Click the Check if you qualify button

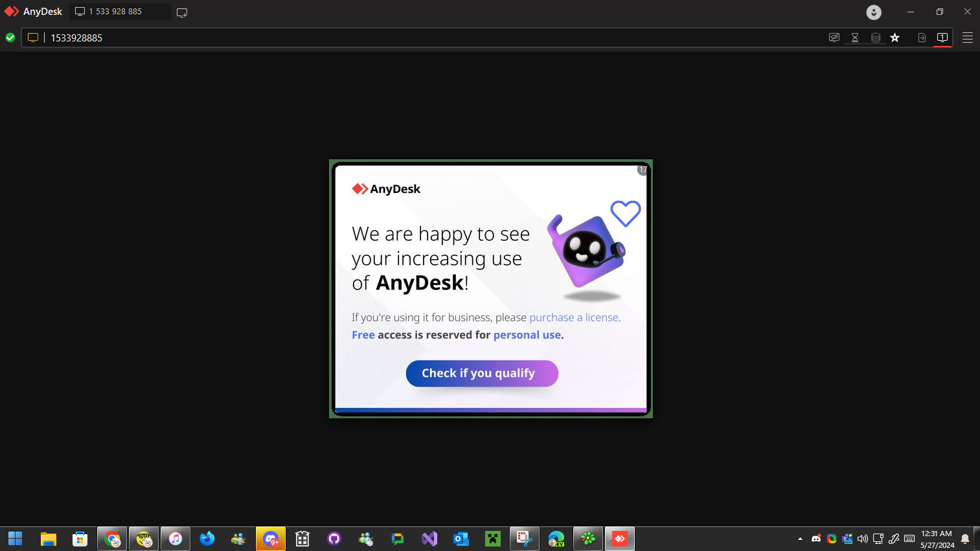click(482, 374)
